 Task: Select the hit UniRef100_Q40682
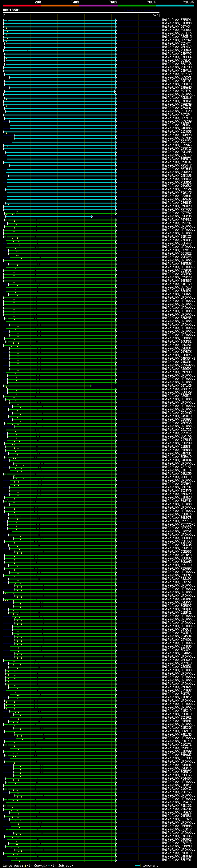(x=176, y=200)
